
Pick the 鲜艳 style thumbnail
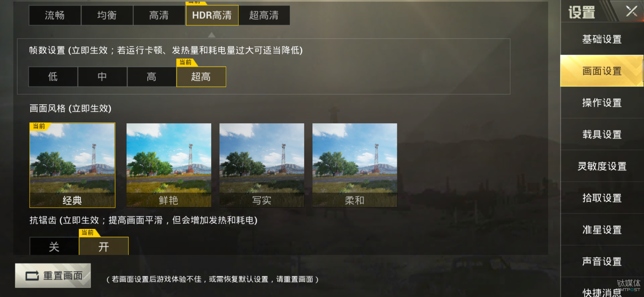tap(169, 165)
